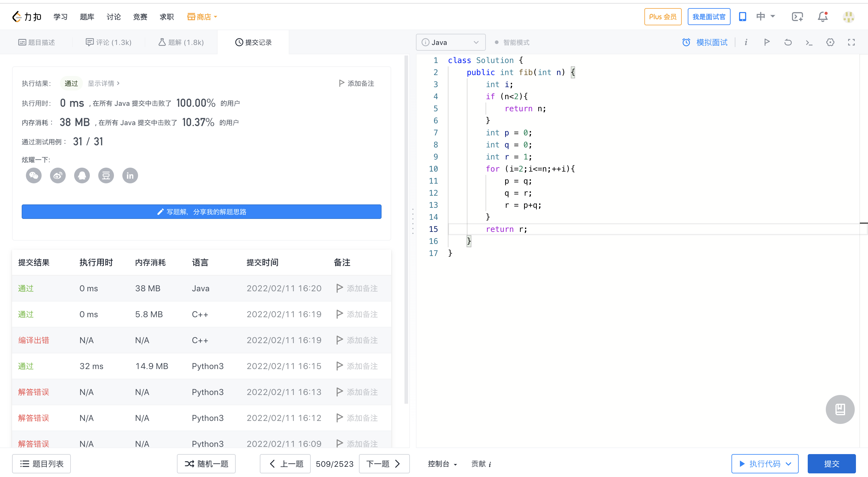
Task: Click the editor minimap scroll marker
Action: coord(863,223)
